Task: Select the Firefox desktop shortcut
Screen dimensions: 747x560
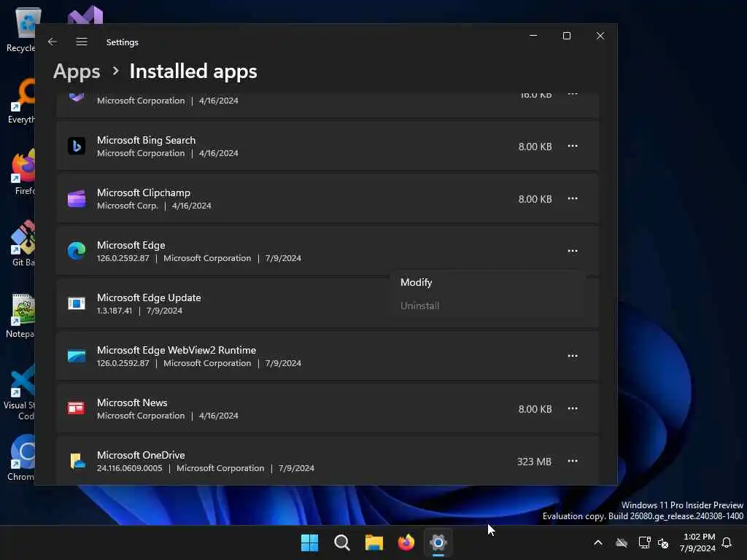Action: (x=22, y=172)
